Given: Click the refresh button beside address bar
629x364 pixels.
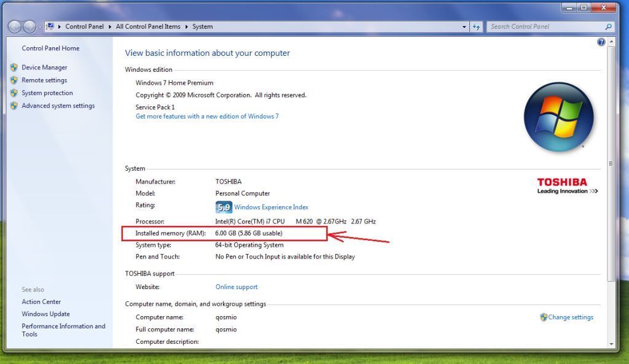Looking at the screenshot, I should click(476, 26).
